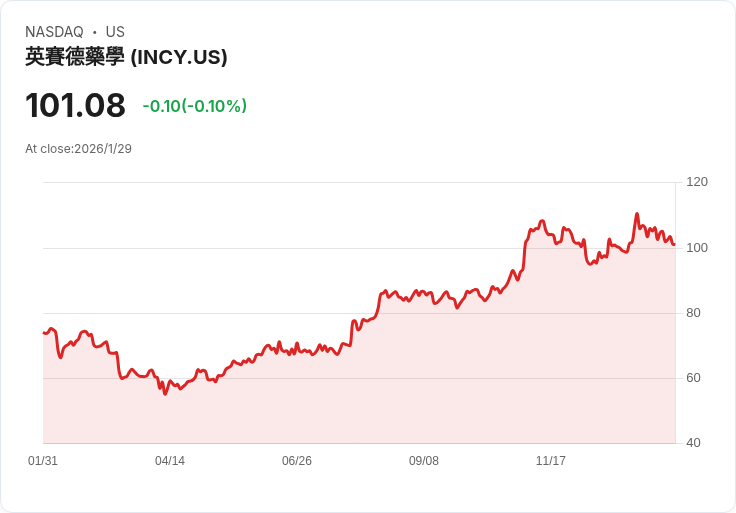736x513 pixels.
Task: Click the 100 y-axis label
Action: point(697,248)
